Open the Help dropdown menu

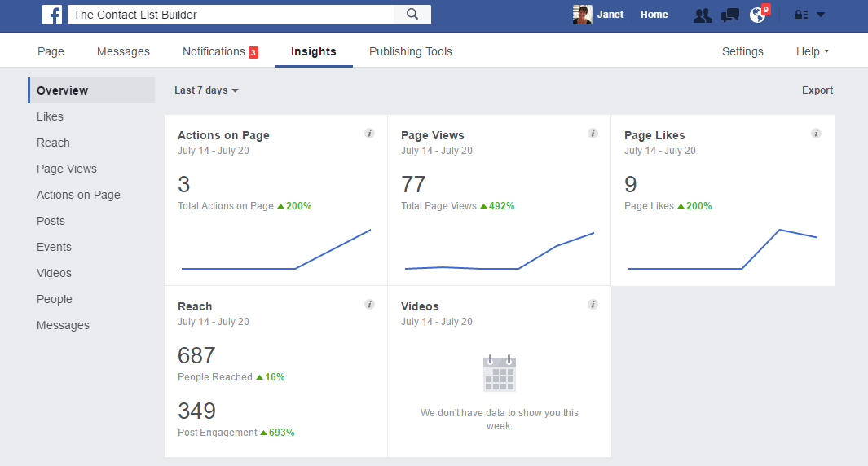tap(812, 51)
